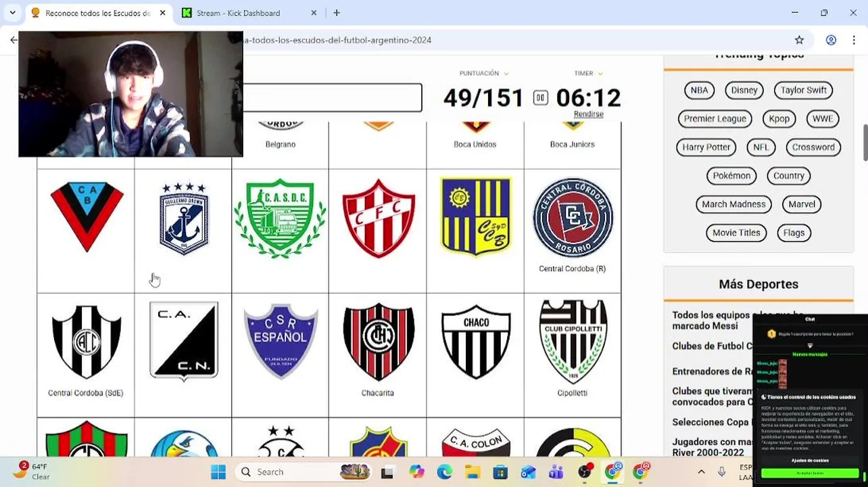This screenshot has height=487, width=868.
Task: Click the Chacarita red and black crest
Action: click(379, 342)
